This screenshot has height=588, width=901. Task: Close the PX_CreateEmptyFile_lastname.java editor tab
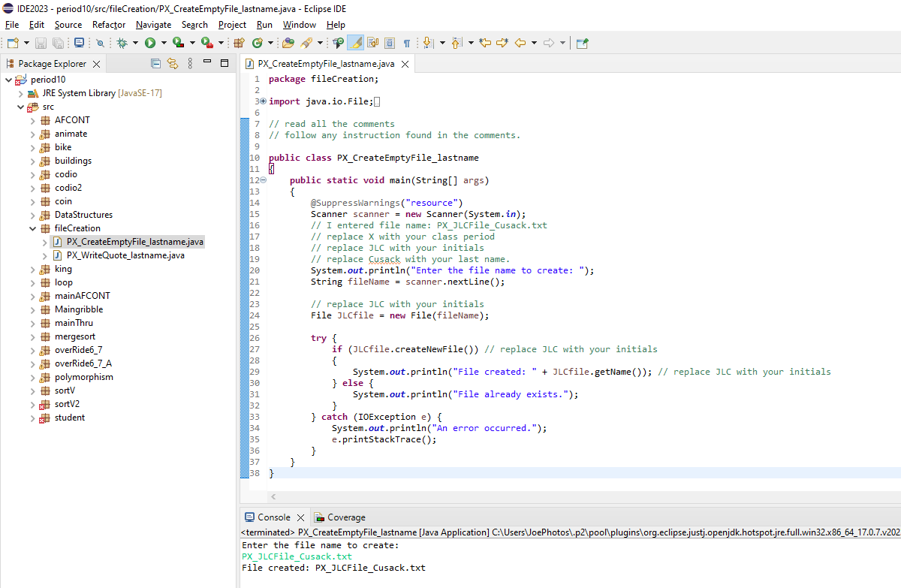pos(405,65)
